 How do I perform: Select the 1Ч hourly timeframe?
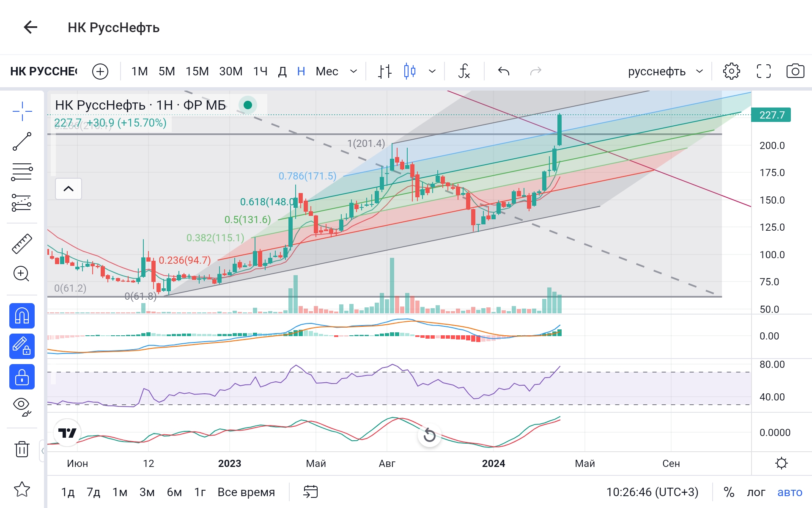click(260, 71)
